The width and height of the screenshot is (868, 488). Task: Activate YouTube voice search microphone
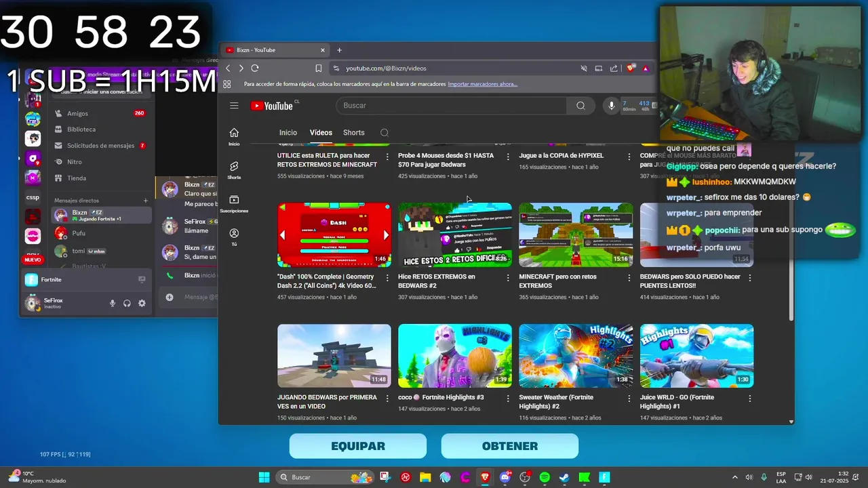pos(611,105)
